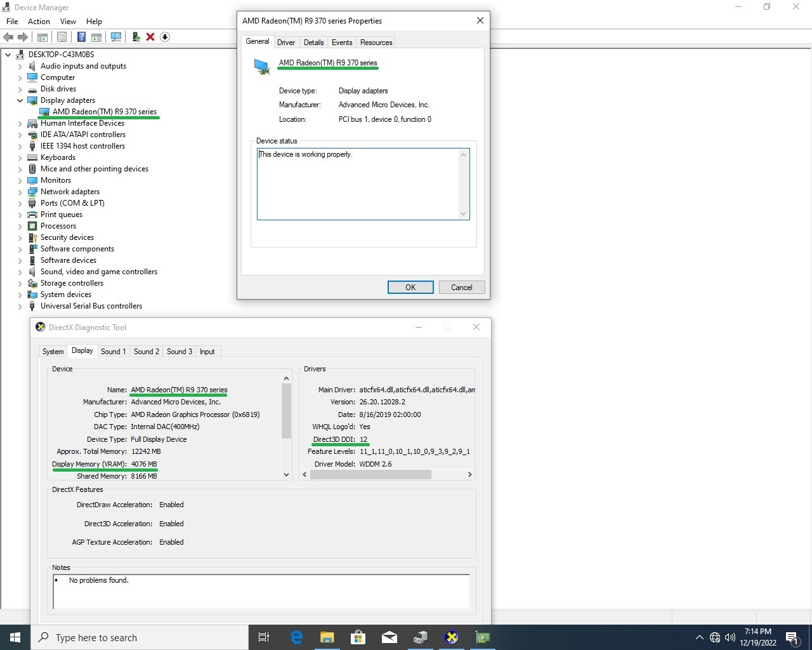Click the DirectX Diagnostic Tool taskbar icon
Image resolution: width=812 pixels, height=650 pixels.
tap(451, 637)
